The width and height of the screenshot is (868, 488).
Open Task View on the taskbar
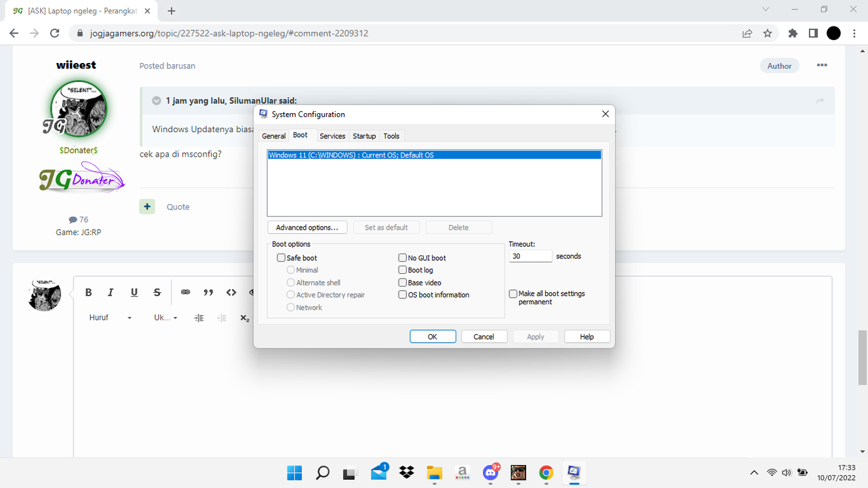point(351,472)
